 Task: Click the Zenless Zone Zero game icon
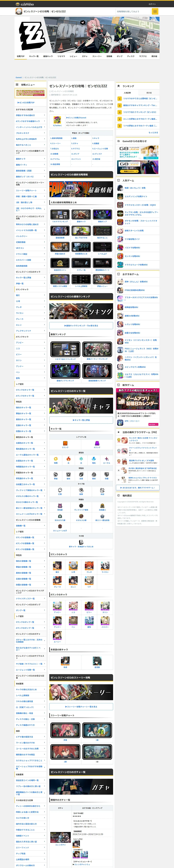pyautogui.click(x=19, y=11)
